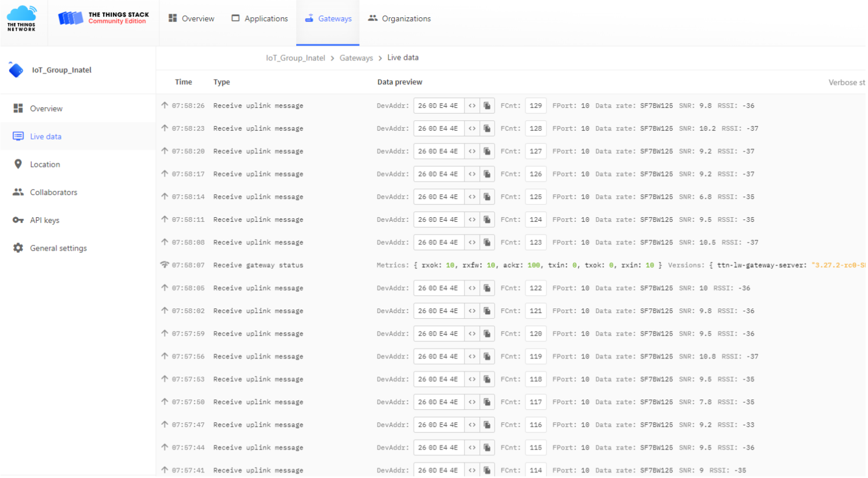The width and height of the screenshot is (868, 478).
Task: Open General settings gear item
Action: tap(58, 248)
